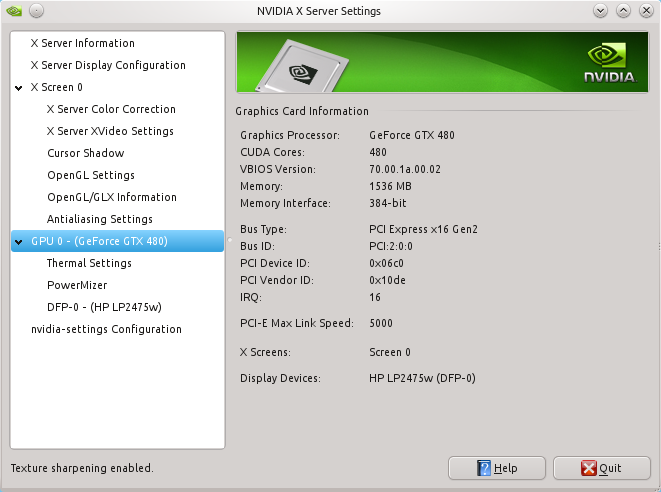Click the Help button
The width and height of the screenshot is (661, 492).
[x=497, y=468]
